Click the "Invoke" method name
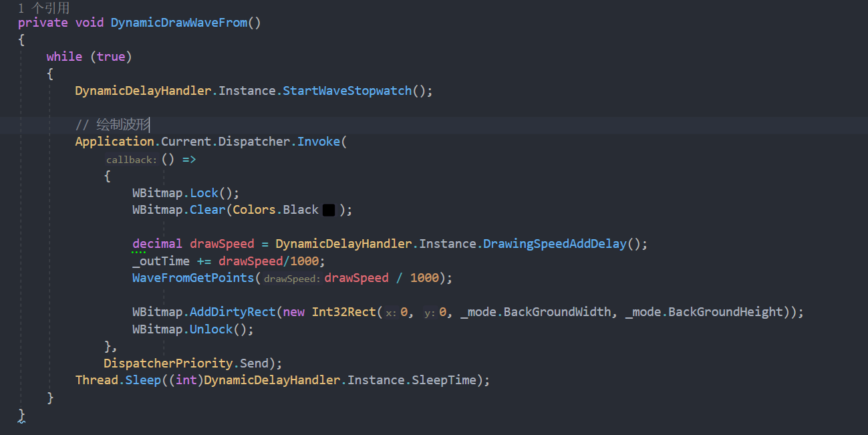This screenshot has width=868, height=435. tap(319, 142)
